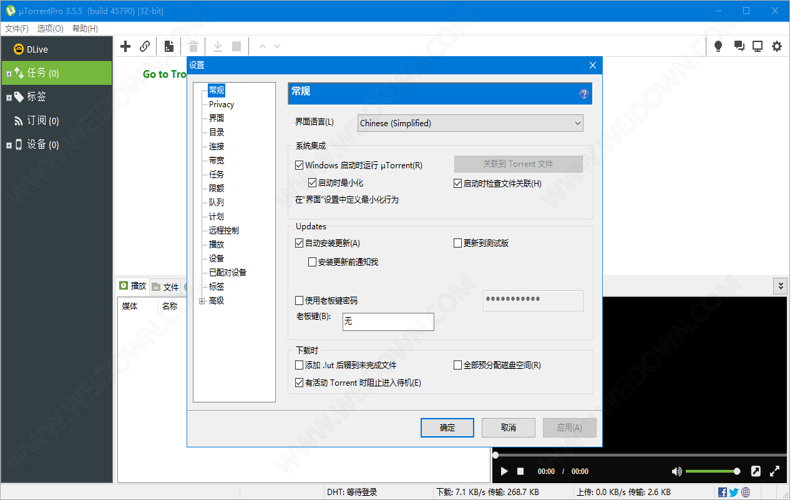Click the remote monitor icon in toolbar
This screenshot has width=790, height=500.
click(757, 46)
